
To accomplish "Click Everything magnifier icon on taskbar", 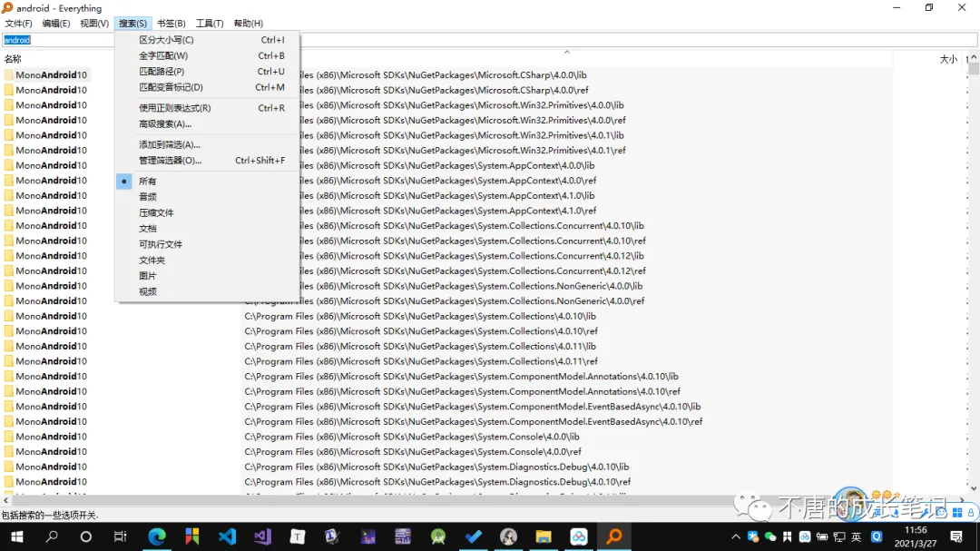I will (613, 536).
